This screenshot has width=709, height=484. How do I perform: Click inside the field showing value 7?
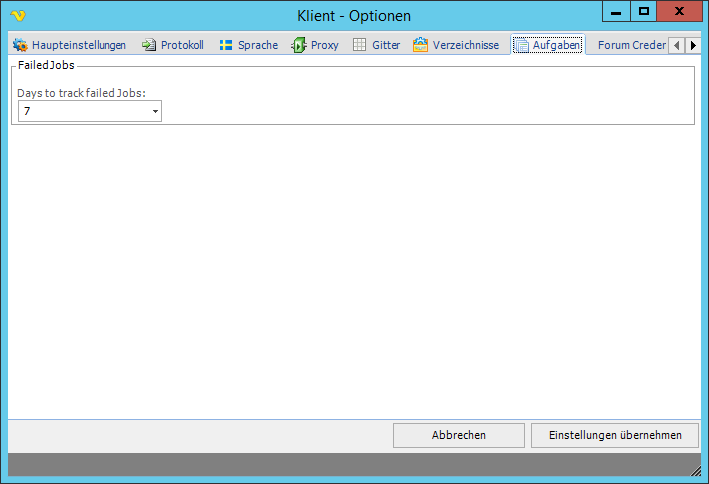82,111
